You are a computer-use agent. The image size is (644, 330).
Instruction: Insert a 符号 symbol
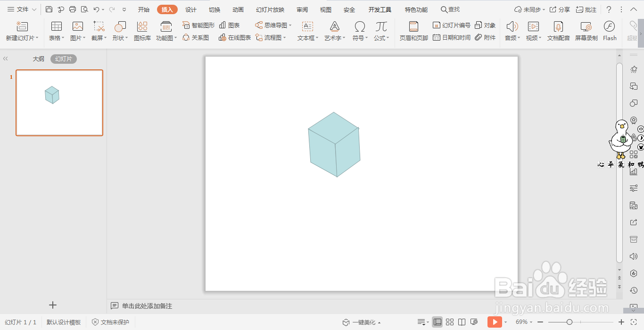pyautogui.click(x=360, y=31)
